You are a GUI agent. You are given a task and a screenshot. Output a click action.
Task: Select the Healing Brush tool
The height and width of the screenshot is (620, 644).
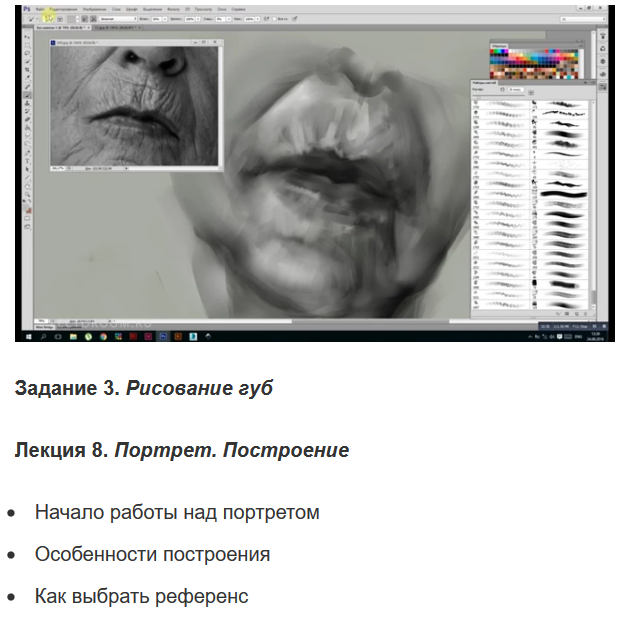[x=27, y=87]
